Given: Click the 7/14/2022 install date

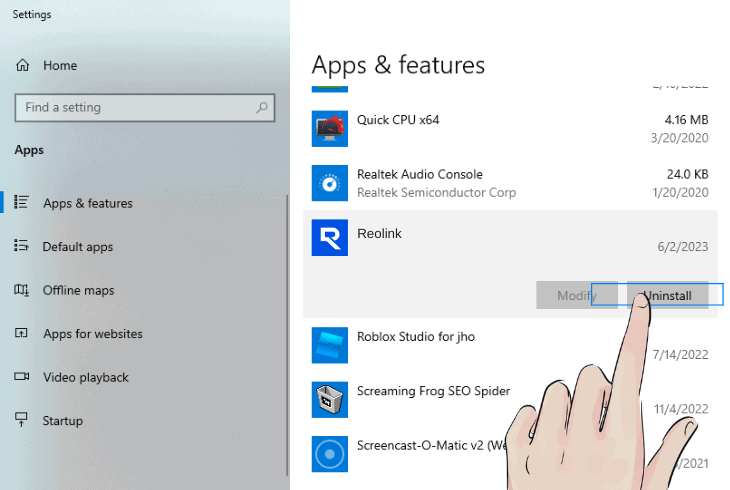Looking at the screenshot, I should (x=680, y=355).
